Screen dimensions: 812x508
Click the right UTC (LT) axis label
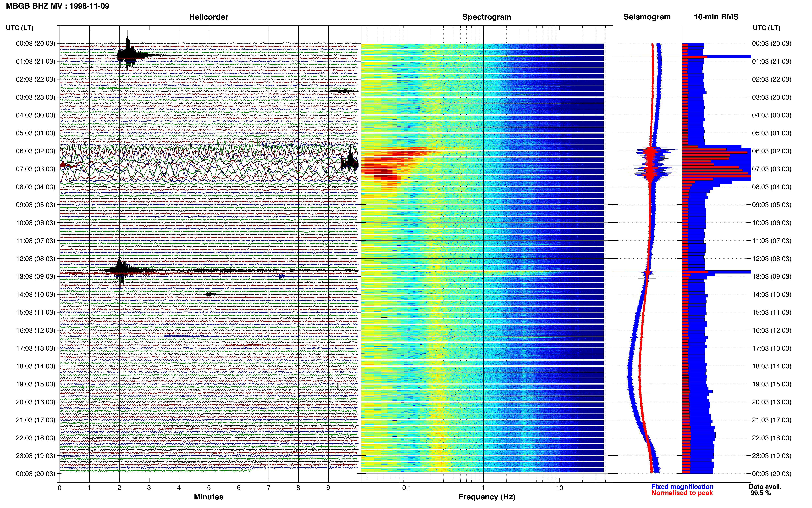pyautogui.click(x=766, y=28)
